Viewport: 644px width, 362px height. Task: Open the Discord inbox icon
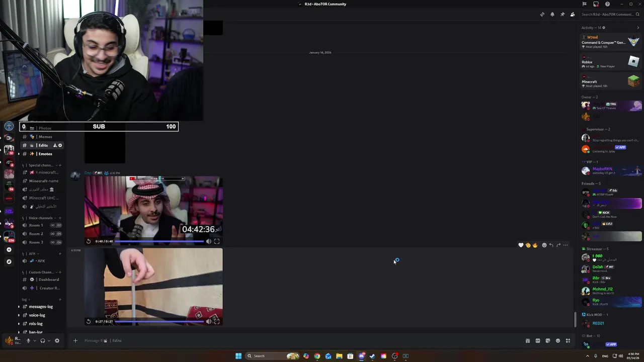pyautogui.click(x=596, y=4)
